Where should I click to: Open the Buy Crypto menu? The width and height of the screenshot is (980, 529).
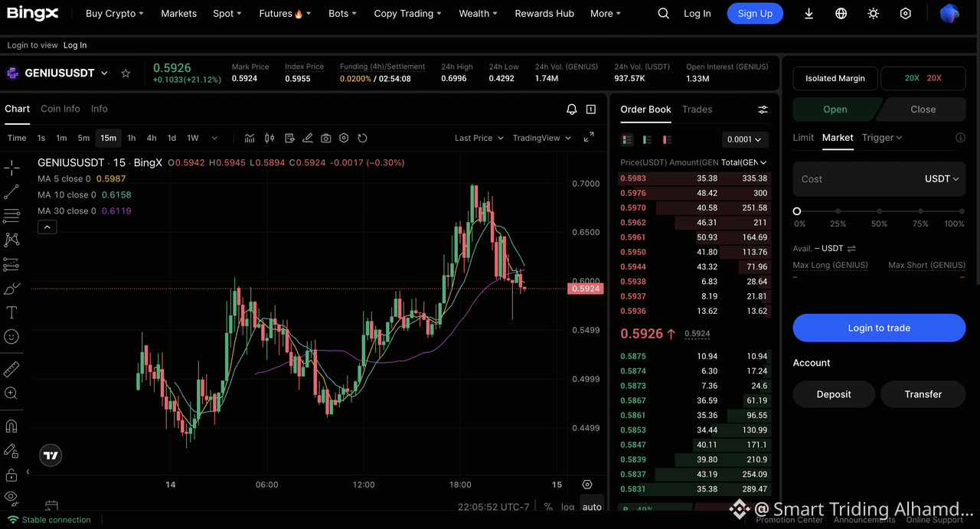click(x=115, y=14)
